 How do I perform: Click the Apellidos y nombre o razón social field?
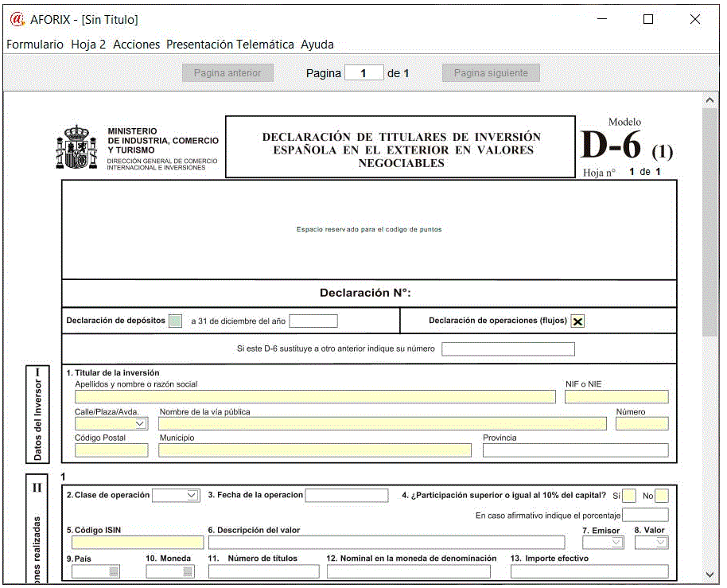click(x=315, y=396)
